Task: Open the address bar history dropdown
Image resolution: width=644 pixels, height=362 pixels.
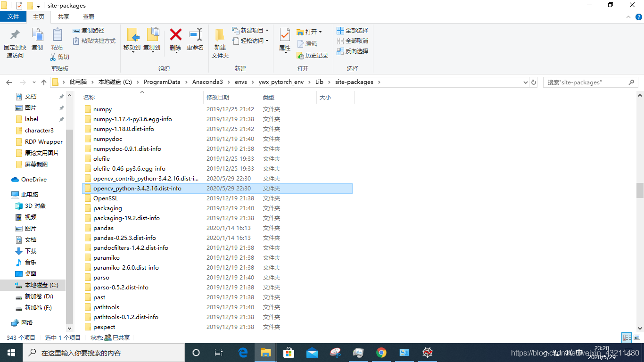Action: (525, 82)
